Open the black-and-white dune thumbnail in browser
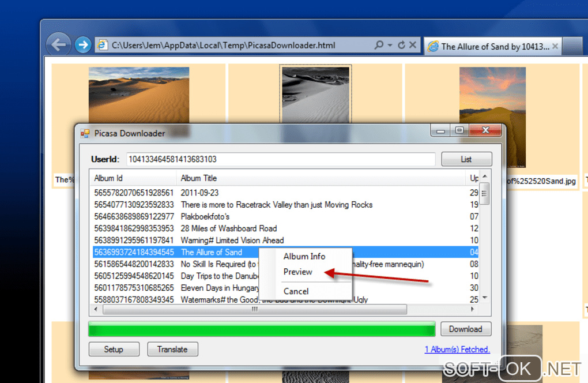Image resolution: width=588 pixels, height=383 pixels. (x=315, y=95)
